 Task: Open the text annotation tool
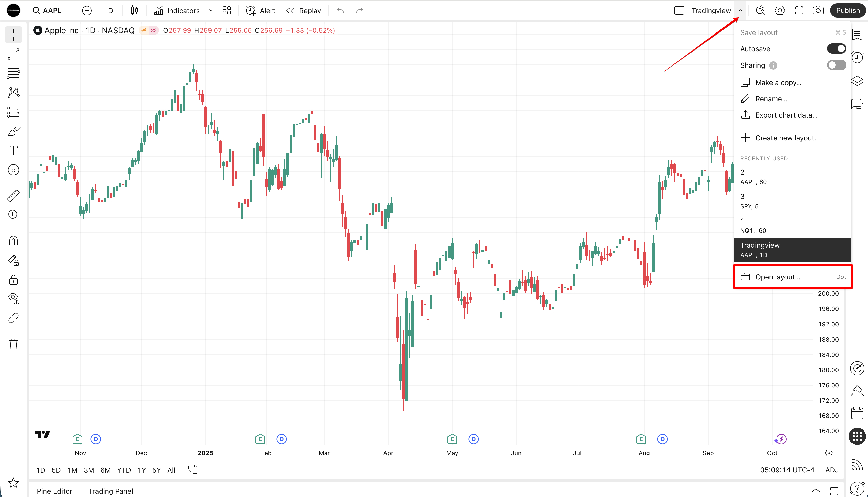pos(14,151)
